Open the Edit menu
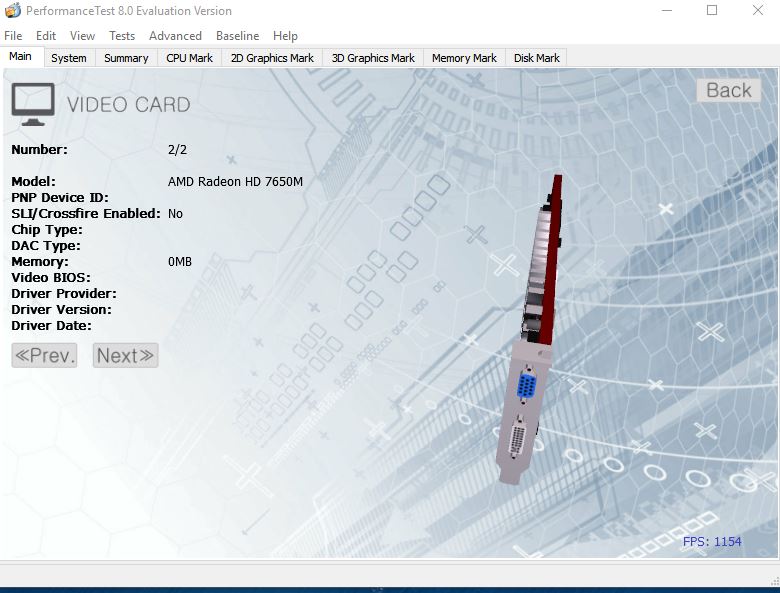 point(46,36)
